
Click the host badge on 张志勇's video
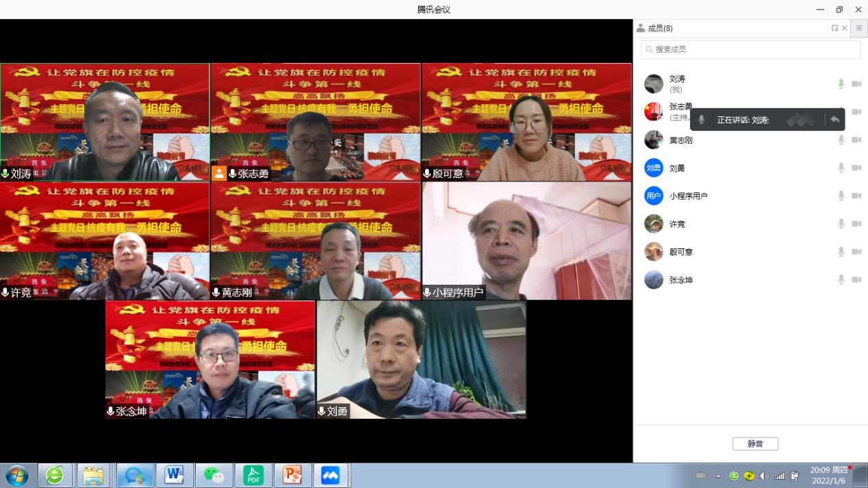(x=219, y=174)
